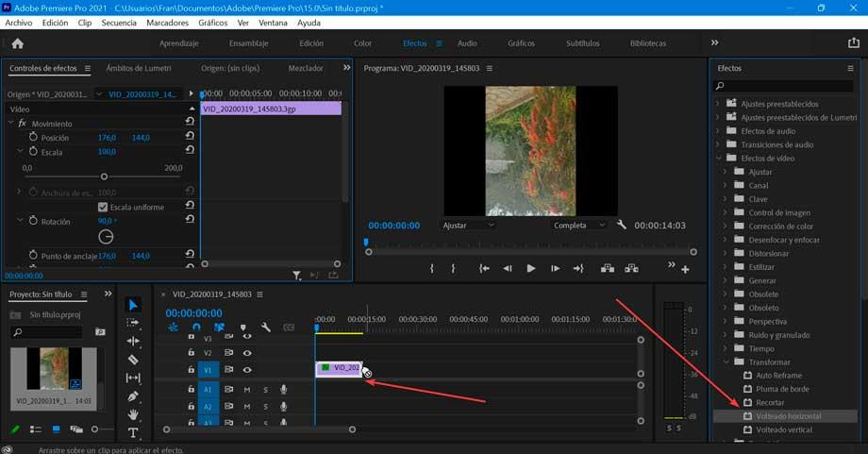The width and height of the screenshot is (868, 454).
Task: Open the Marcadores menu
Action: (167, 23)
